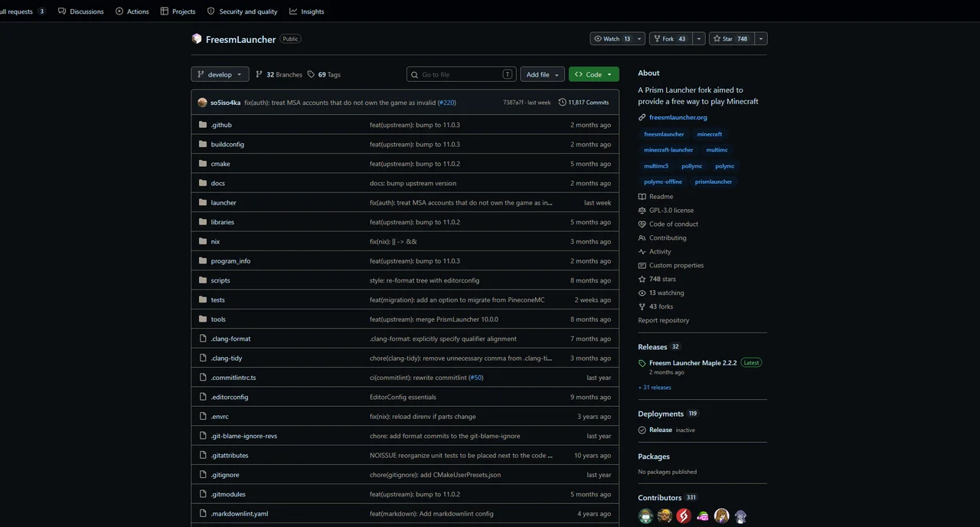
Task: Open the Code of conduct link
Action: coord(668,224)
